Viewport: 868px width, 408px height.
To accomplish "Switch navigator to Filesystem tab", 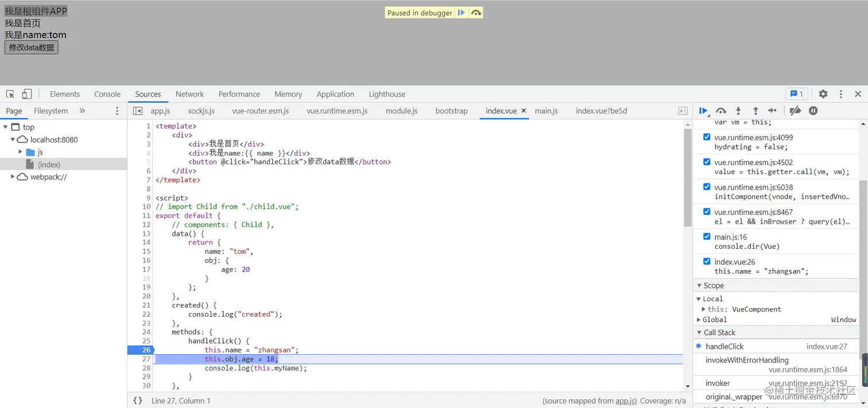I will (51, 111).
